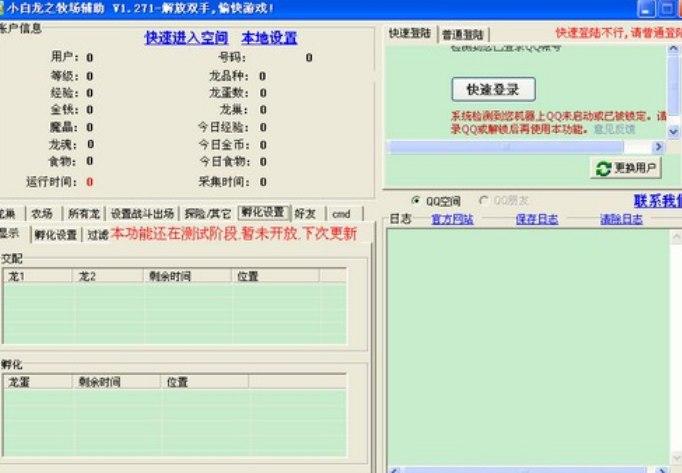The width and height of the screenshot is (682, 473).
Task: Click the 魔晶 value
Action: (89, 127)
